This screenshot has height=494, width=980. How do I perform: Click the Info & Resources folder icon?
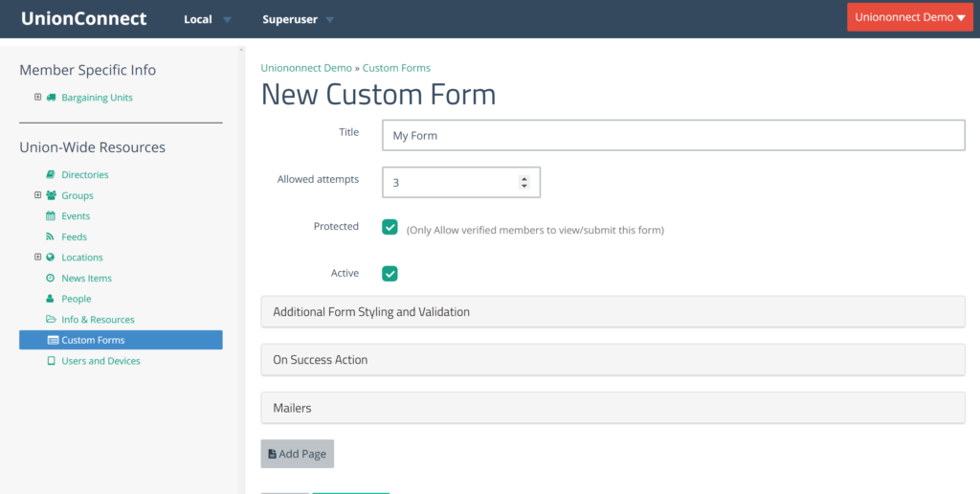[51, 319]
